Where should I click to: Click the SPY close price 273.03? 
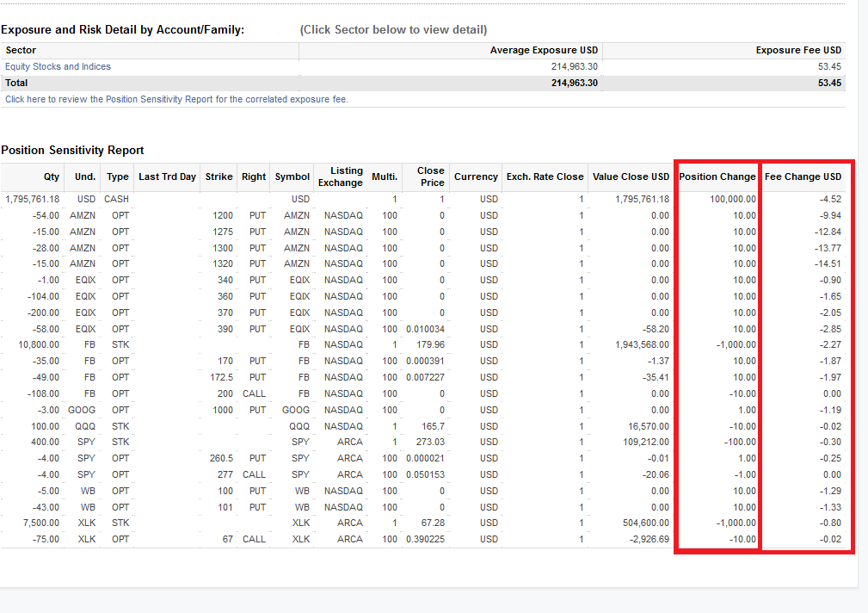(431, 443)
